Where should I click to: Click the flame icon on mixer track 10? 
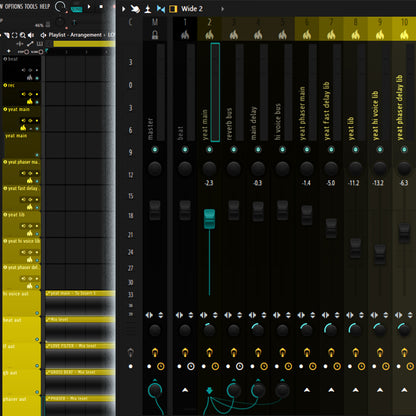[x=404, y=35]
